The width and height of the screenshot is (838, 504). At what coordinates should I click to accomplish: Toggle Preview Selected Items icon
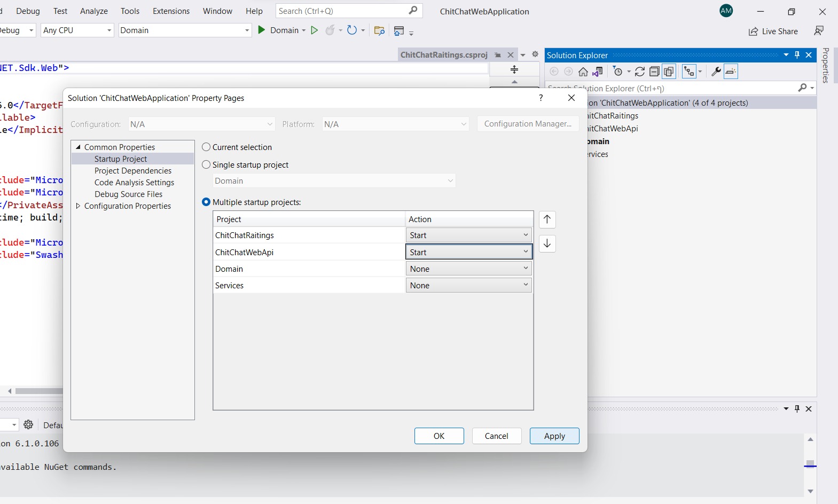pos(731,72)
